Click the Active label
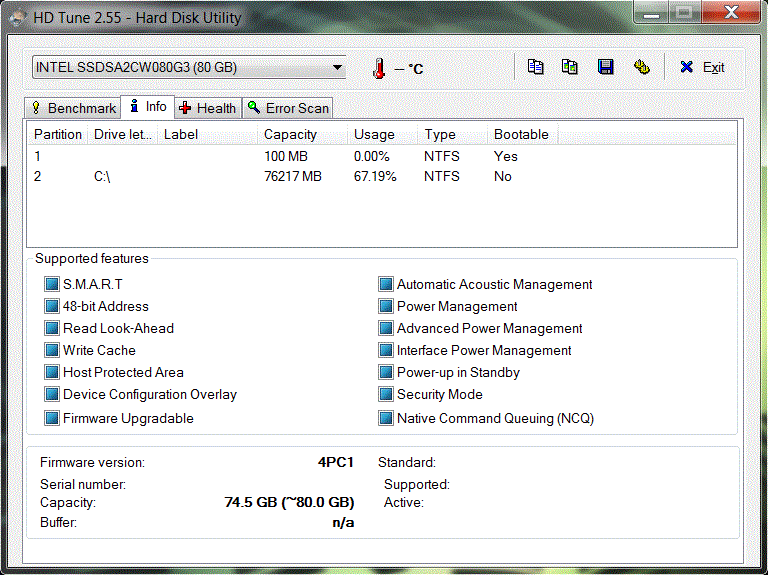The height and width of the screenshot is (575, 768). (x=404, y=503)
